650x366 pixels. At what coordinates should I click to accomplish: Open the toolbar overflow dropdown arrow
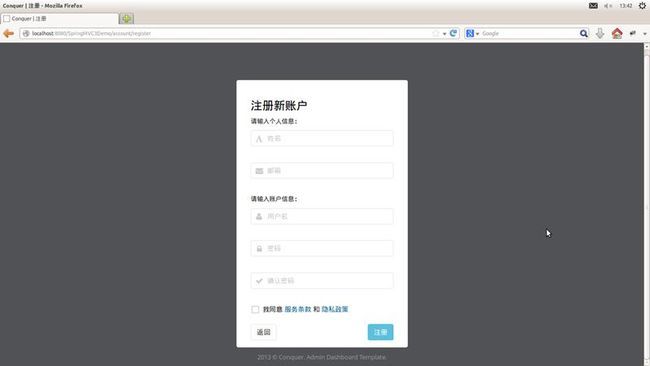645,34
